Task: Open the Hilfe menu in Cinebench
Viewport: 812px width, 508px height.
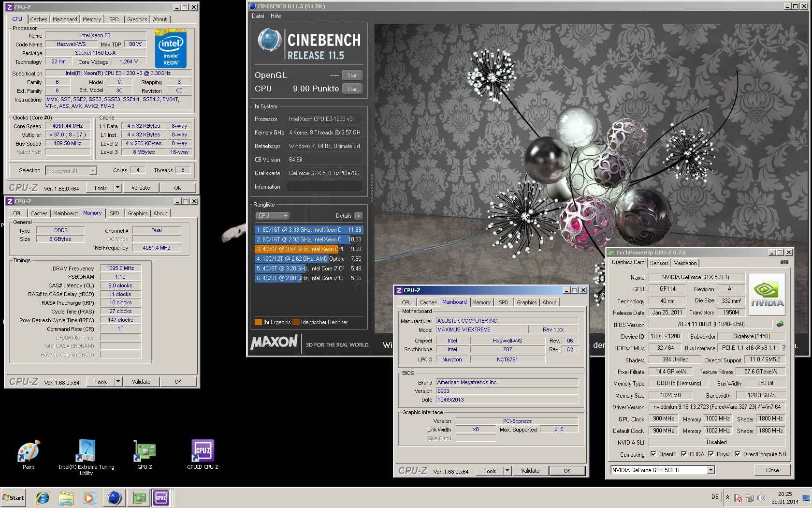Action: pyautogui.click(x=275, y=16)
